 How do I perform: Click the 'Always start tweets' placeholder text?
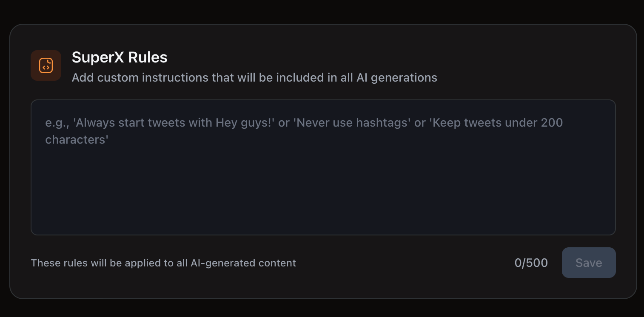pos(144,123)
